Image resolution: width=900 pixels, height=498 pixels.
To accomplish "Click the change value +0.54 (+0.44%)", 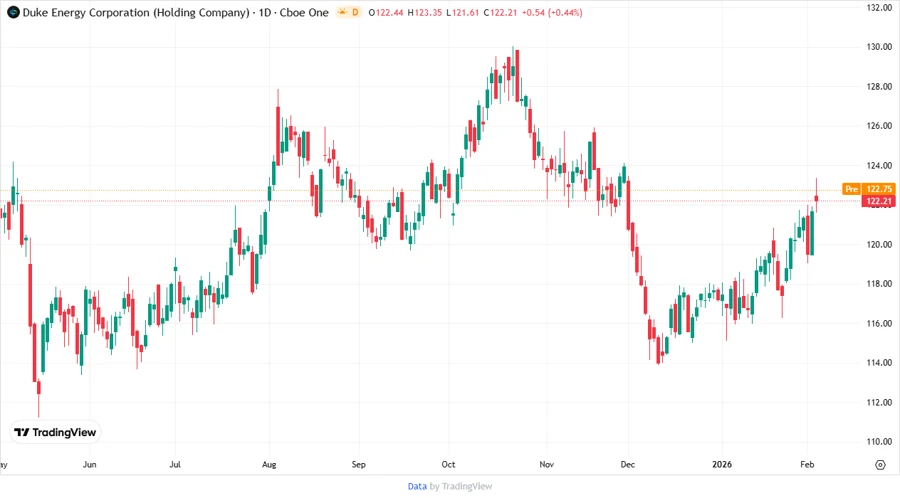I will pos(552,12).
